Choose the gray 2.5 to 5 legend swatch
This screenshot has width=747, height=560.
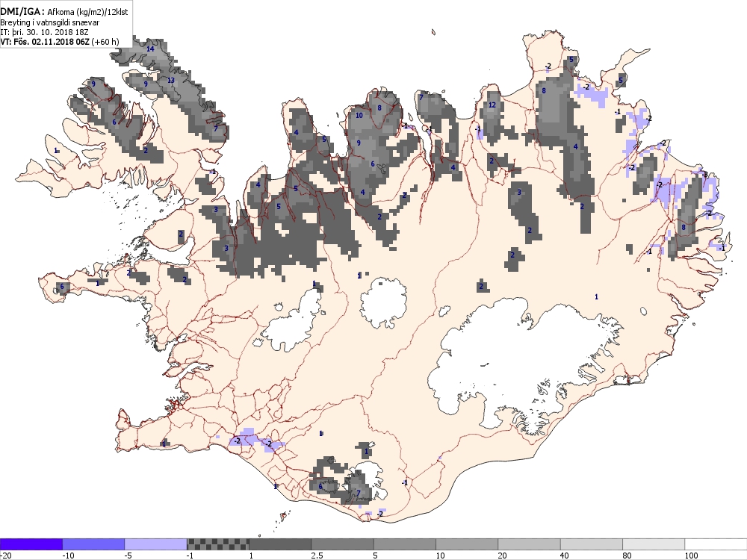(343, 544)
